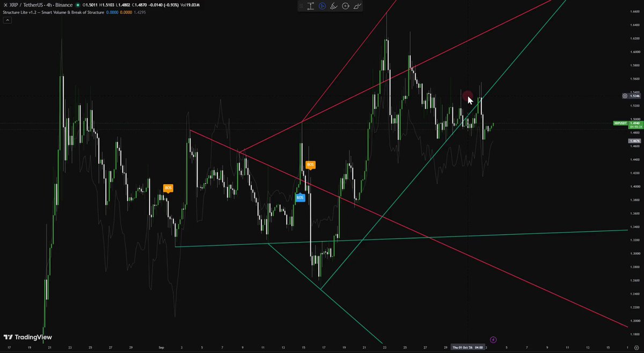Select the eraser brush tool

click(358, 6)
